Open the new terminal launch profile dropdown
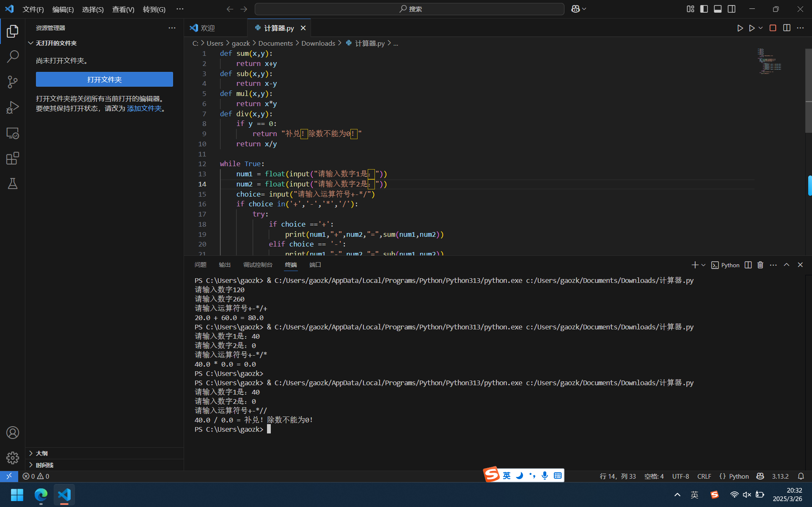Image resolution: width=812 pixels, height=507 pixels. click(x=703, y=265)
